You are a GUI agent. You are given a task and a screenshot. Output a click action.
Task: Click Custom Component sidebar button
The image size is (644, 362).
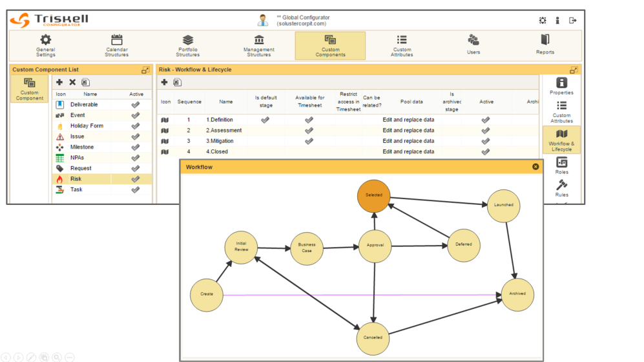(x=30, y=89)
